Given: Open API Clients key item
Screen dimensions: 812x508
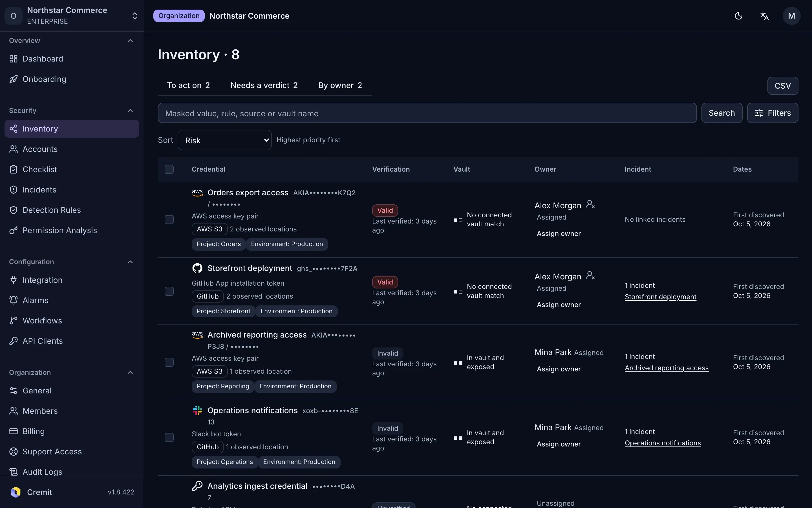Looking at the screenshot, I should [72, 341].
